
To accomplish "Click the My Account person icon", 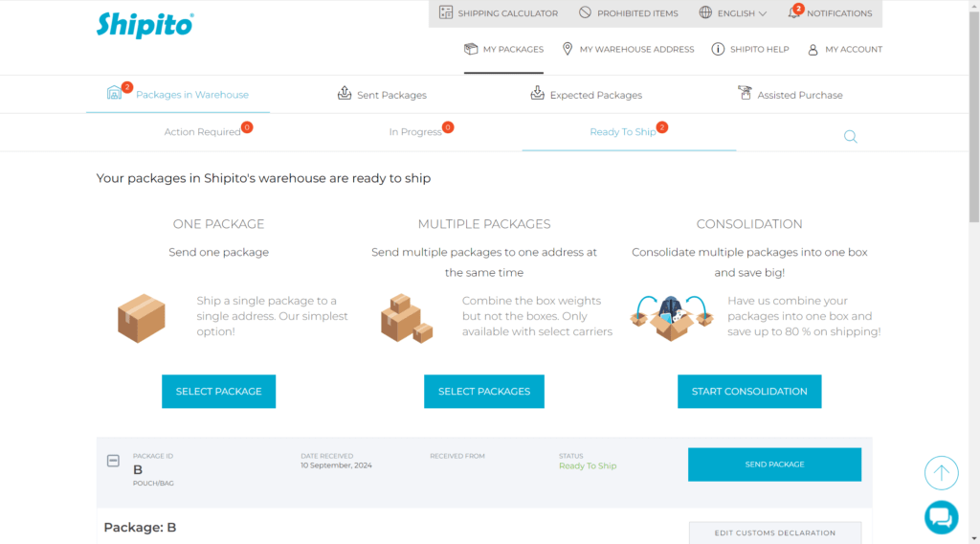I will coord(813,50).
